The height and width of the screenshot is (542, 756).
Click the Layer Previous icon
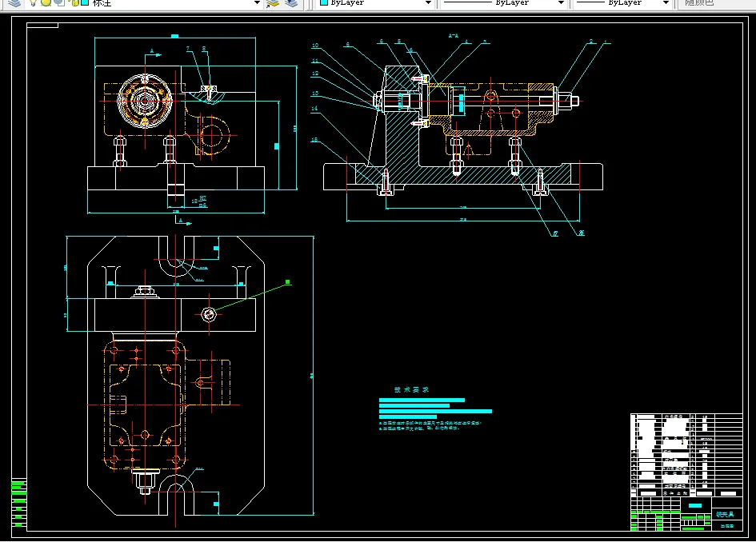291,3
